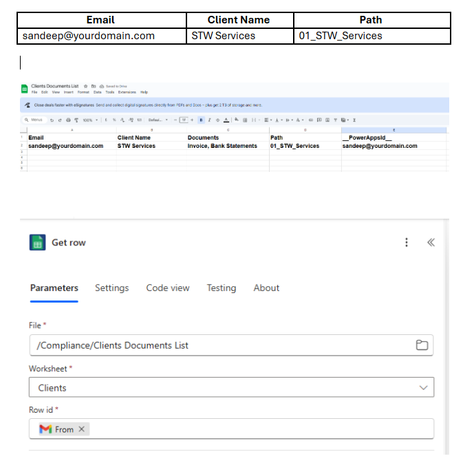Screen dimensions: 474x476
Task: Star the Clients Documents List file
Action: click(85, 86)
